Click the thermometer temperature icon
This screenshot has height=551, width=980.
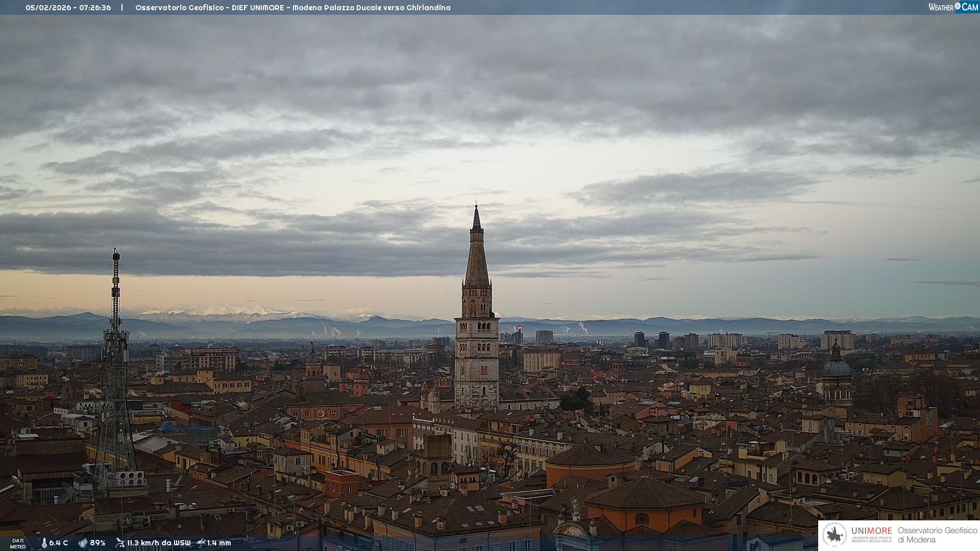coord(44,543)
